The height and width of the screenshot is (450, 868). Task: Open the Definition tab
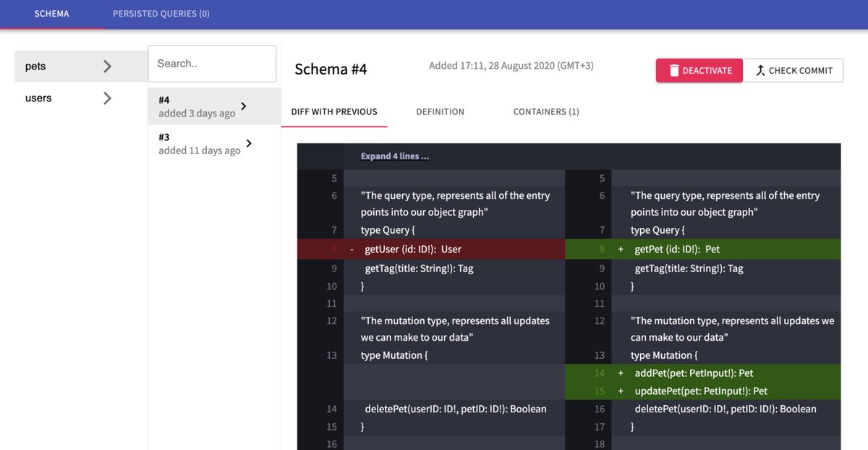pyautogui.click(x=440, y=112)
